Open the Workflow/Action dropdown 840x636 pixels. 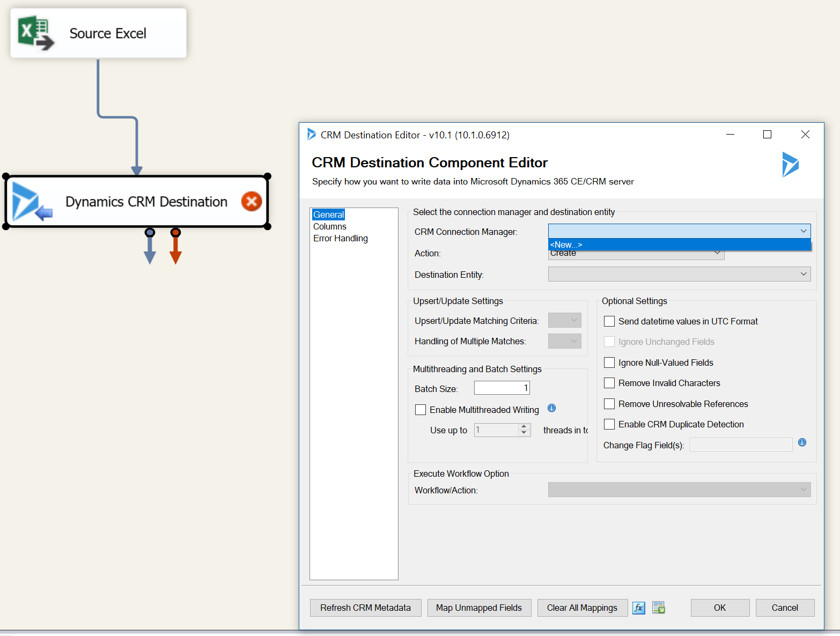[x=679, y=490]
